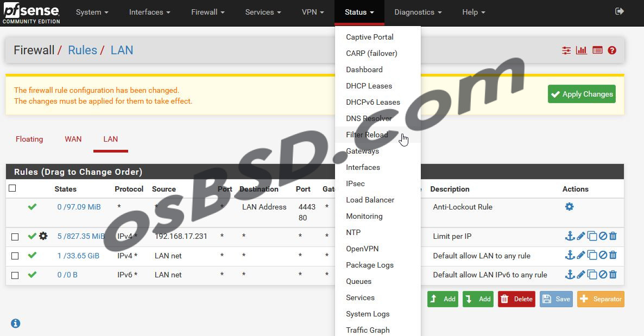Click the orange Separator button
Image resolution: width=644 pixels, height=336 pixels.
click(x=601, y=299)
